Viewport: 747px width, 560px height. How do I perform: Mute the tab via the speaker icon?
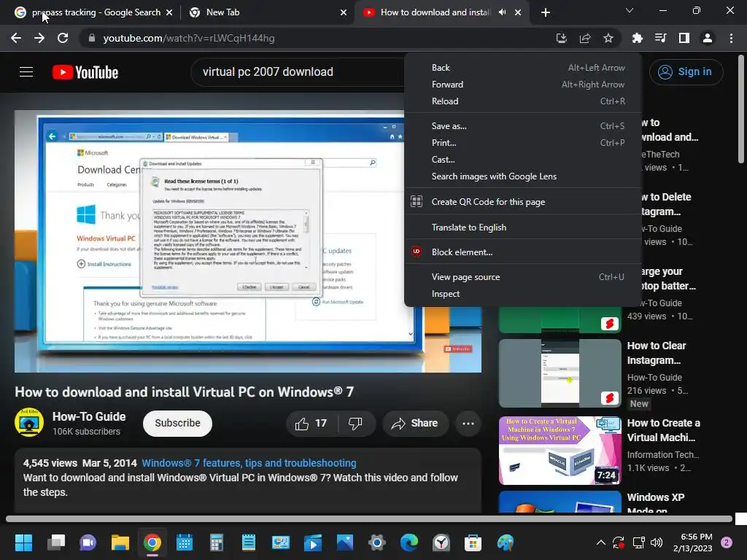[502, 12]
